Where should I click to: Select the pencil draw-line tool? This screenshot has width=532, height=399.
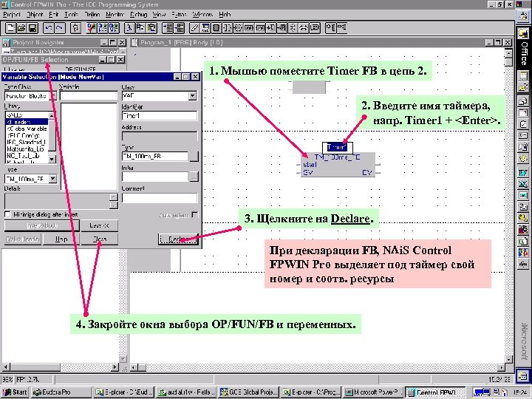pyautogui.click(x=194, y=28)
